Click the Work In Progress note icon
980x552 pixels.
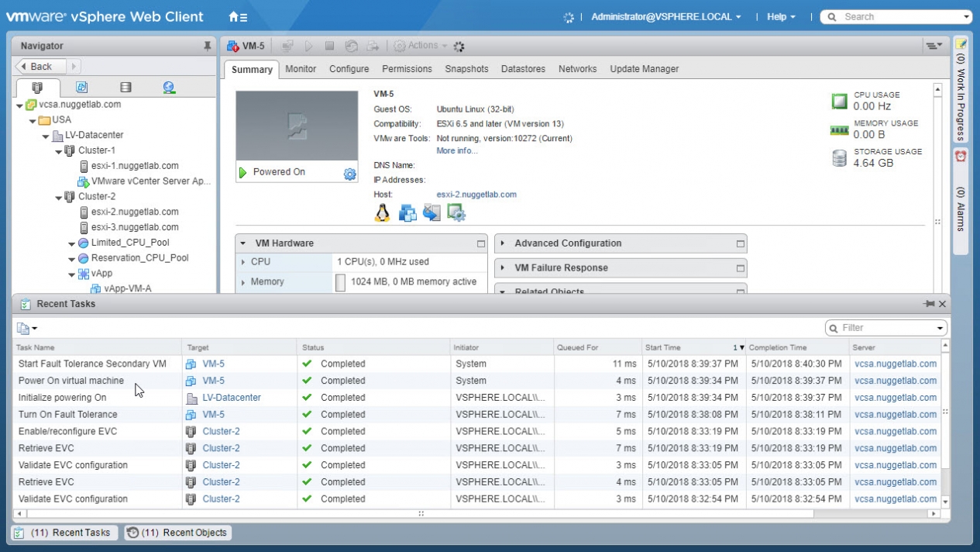pyautogui.click(x=961, y=43)
